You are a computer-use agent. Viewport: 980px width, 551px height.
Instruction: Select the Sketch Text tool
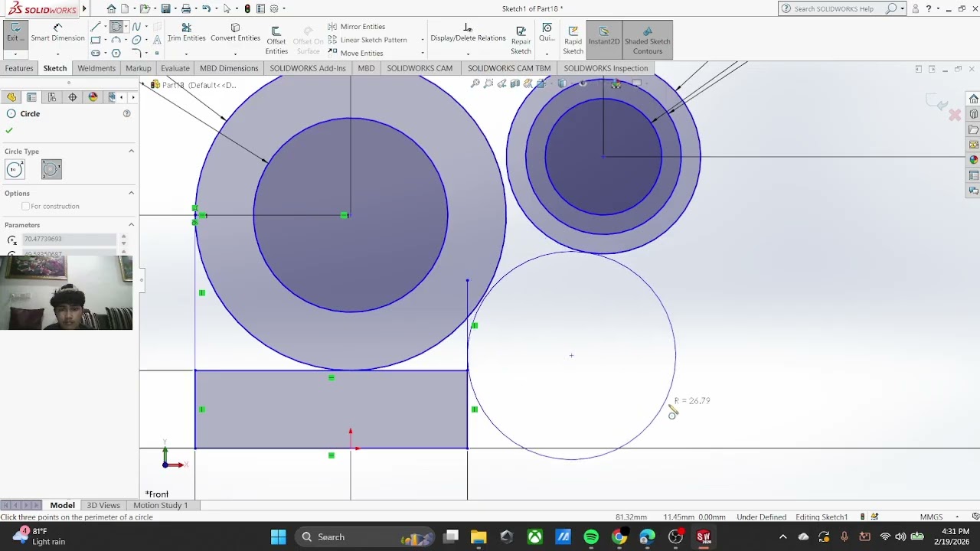pyautogui.click(x=157, y=40)
